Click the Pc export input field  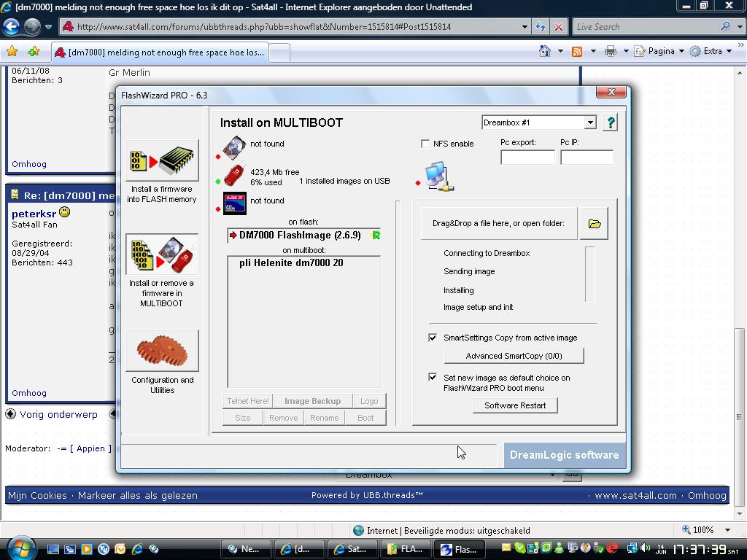click(x=527, y=157)
